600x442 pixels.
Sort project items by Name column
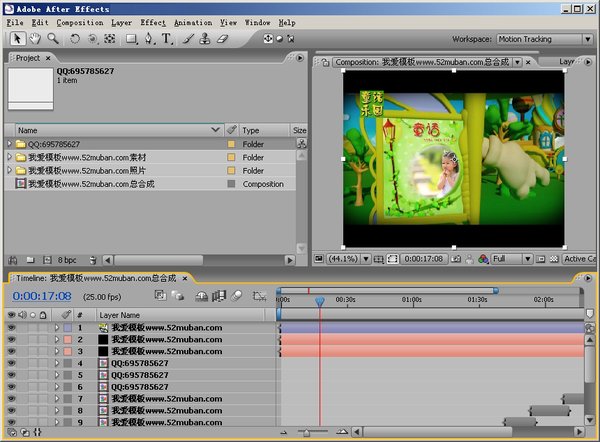(119, 130)
